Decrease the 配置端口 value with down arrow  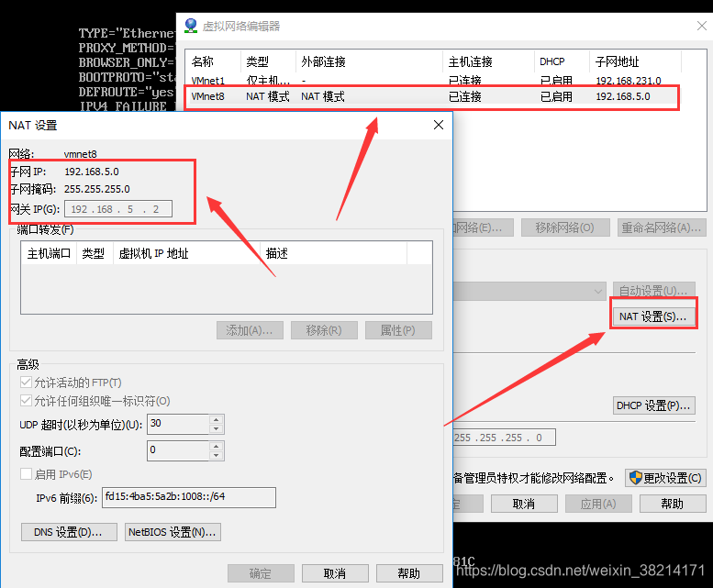tap(217, 456)
